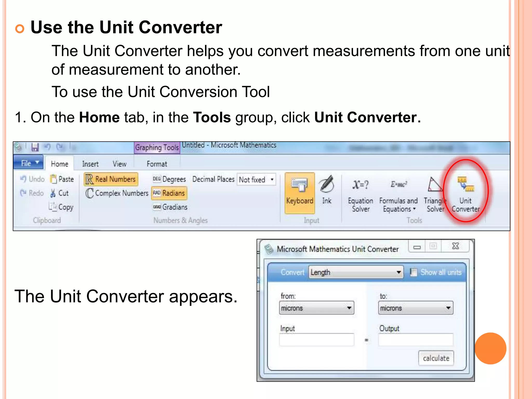532x399 pixels.
Task: Click Undo in the Clipboard group
Action: (32, 179)
